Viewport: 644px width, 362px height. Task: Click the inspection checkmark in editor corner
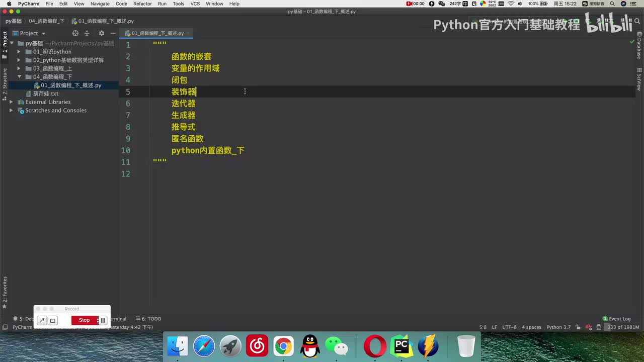coord(632,42)
